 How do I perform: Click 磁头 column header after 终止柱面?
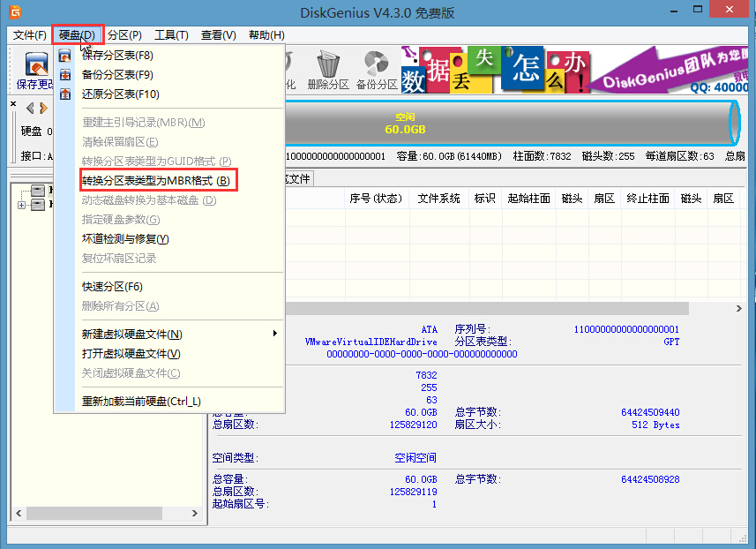[692, 199]
